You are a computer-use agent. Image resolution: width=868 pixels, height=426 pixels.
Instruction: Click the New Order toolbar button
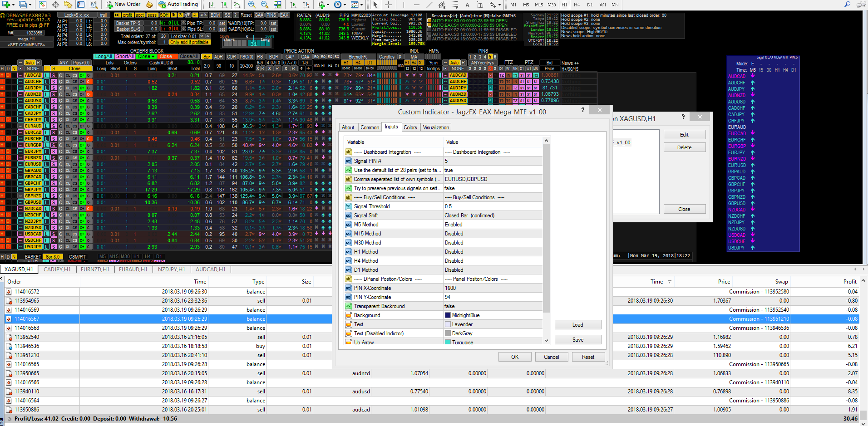(x=123, y=5)
